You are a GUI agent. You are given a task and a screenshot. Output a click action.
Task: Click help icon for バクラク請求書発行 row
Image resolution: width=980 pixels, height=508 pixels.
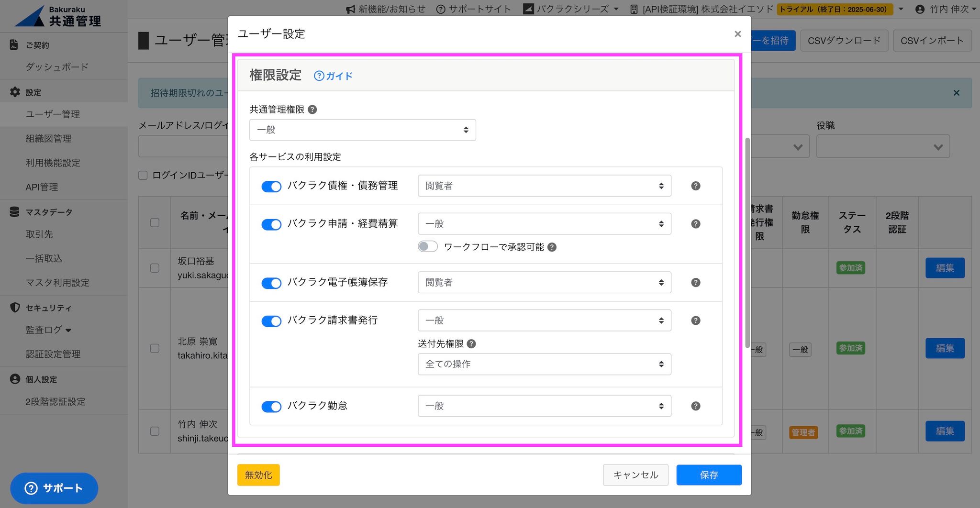tap(696, 320)
